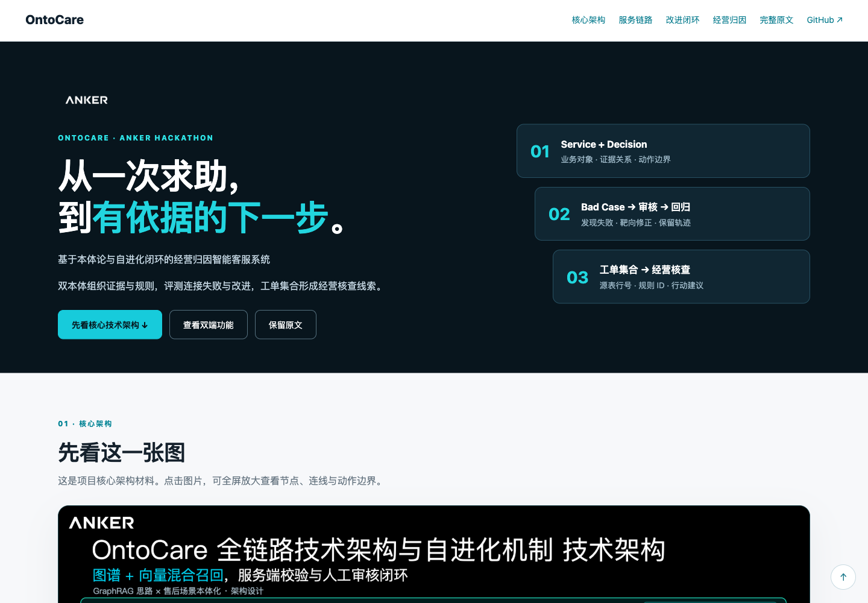Click the sentence starting 这是项目核心架构材料
Screen dimensions: 868x603
click(222, 481)
